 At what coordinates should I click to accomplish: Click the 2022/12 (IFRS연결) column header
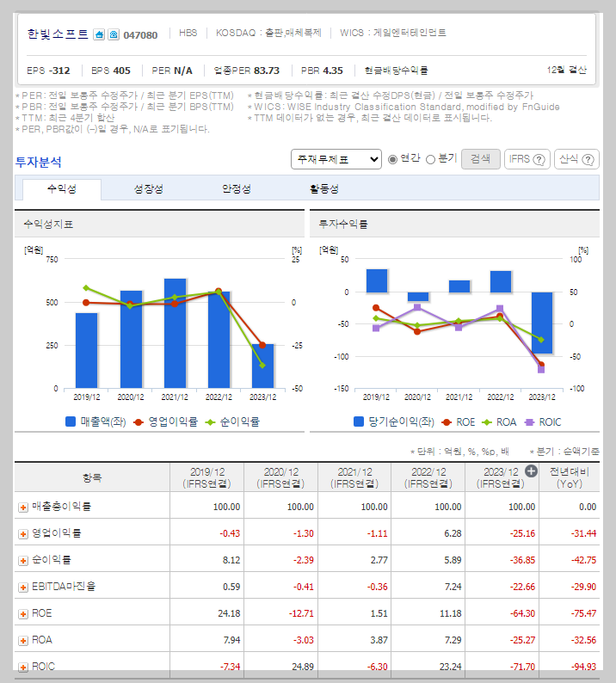tap(428, 477)
